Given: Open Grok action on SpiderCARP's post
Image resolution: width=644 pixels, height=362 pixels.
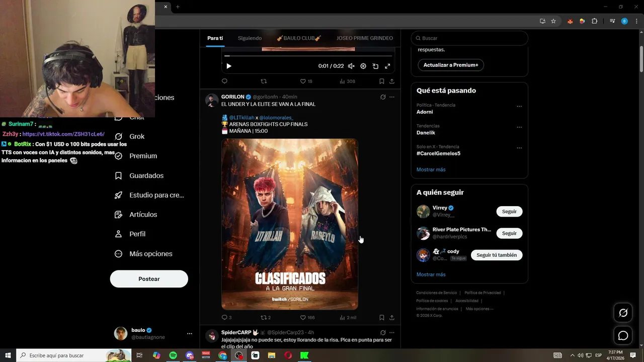Looking at the screenshot, I should 383,332.
